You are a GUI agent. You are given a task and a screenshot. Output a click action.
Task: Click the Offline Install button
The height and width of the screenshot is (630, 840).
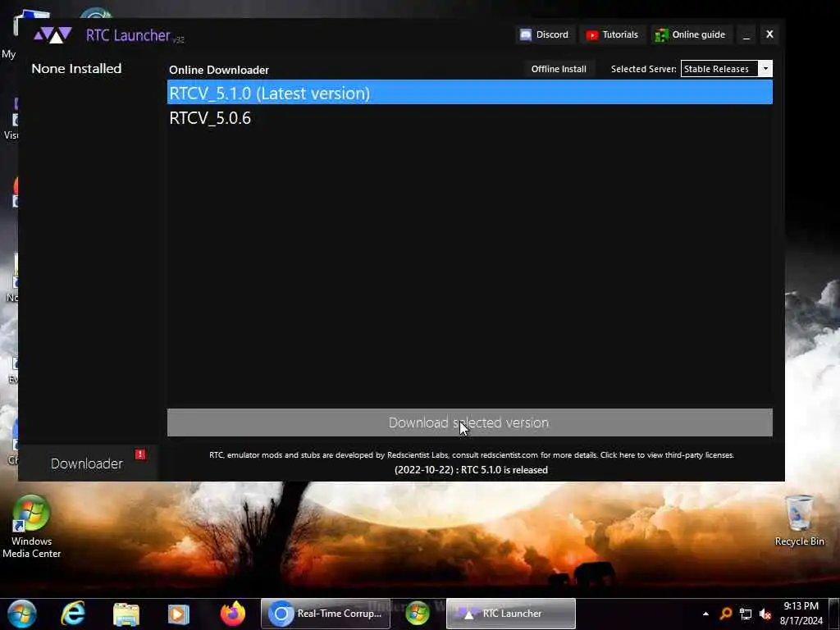pos(559,69)
